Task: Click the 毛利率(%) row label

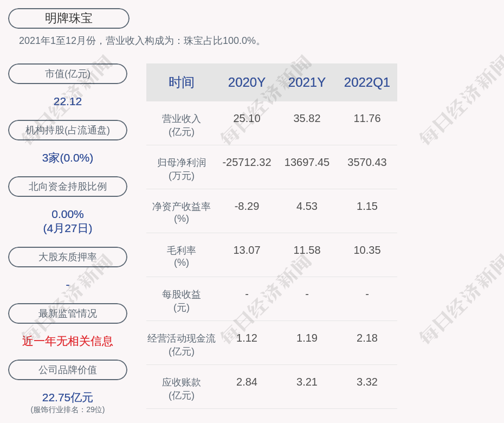Action: click(x=182, y=257)
